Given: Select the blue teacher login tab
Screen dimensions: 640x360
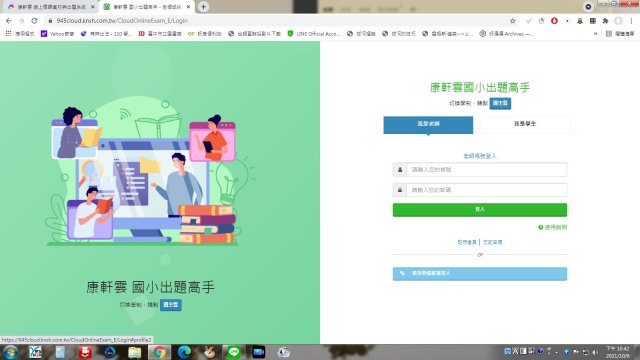Looking at the screenshot, I should 428,124.
